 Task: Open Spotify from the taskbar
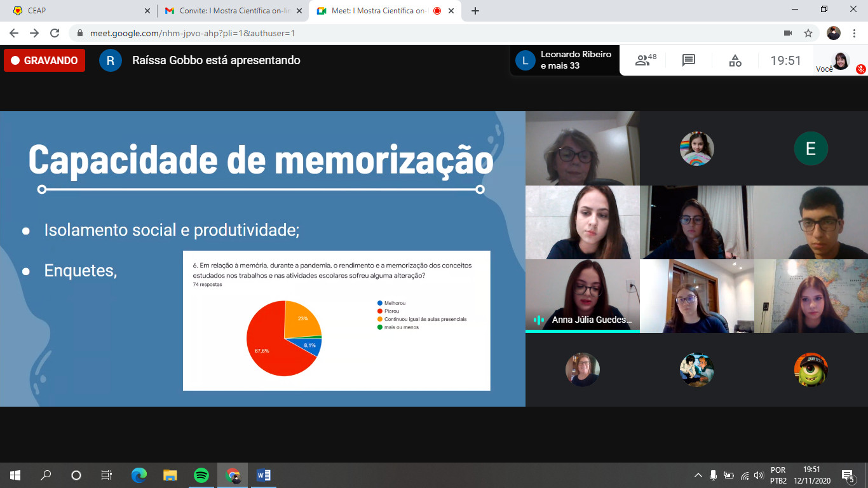201,475
